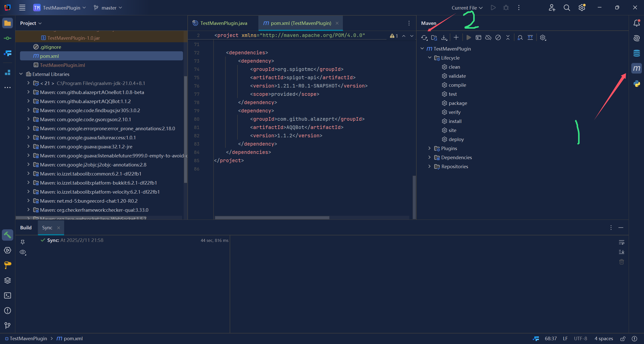Select pom.xml in Project tree

click(x=101, y=56)
